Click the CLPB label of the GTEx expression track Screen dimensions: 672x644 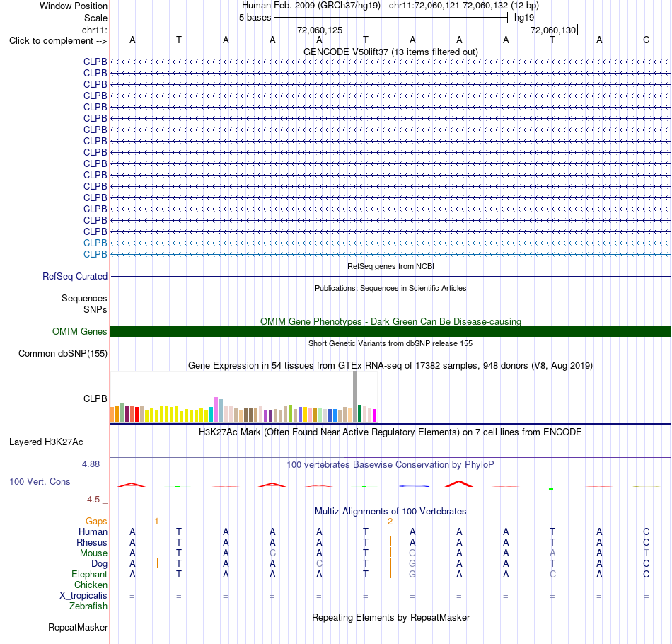pos(95,398)
